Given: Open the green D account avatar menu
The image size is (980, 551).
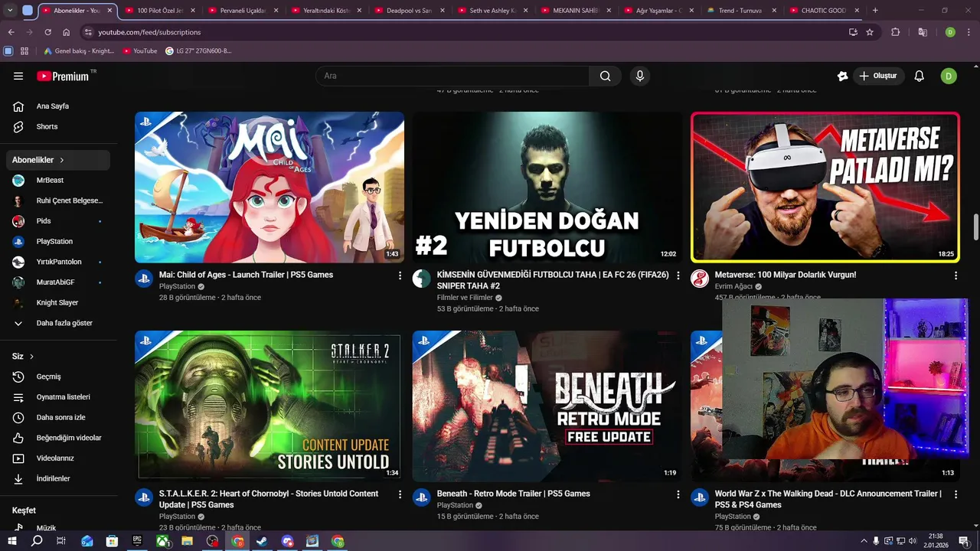Looking at the screenshot, I should (949, 76).
